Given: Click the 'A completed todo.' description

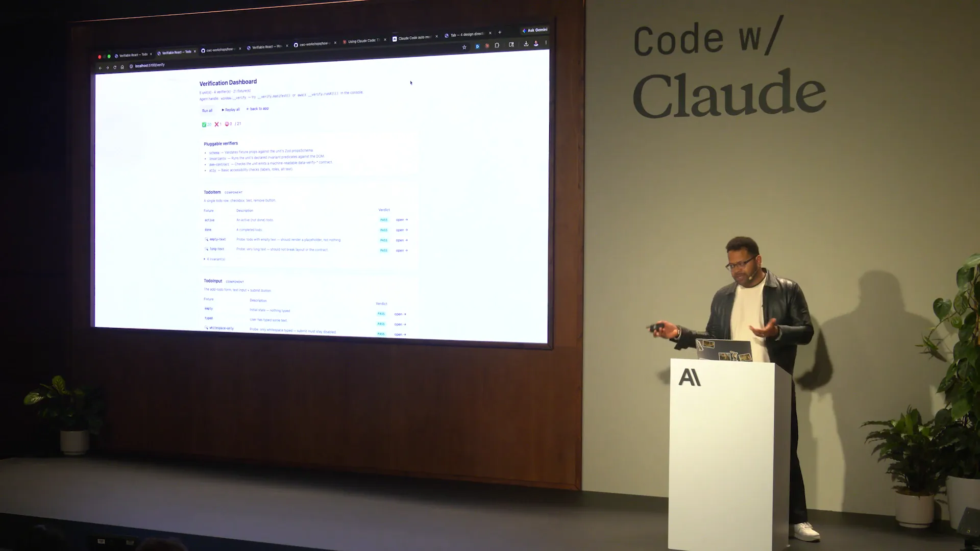Looking at the screenshot, I should (249, 230).
